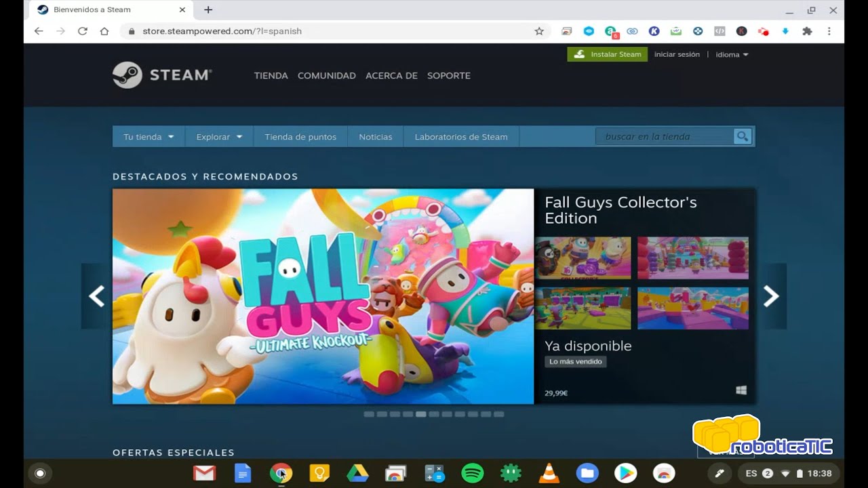
Task: Click the 'ES' input language indicator
Action: pos(751,473)
